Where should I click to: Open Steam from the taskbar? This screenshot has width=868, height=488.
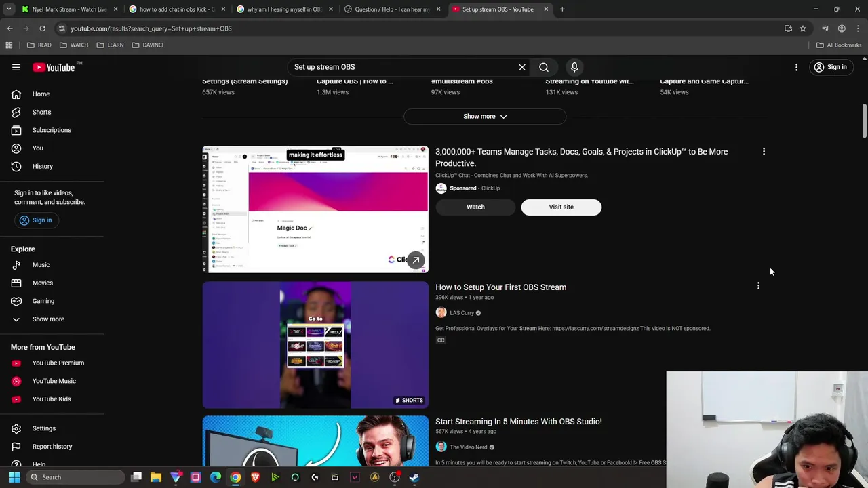414,477
